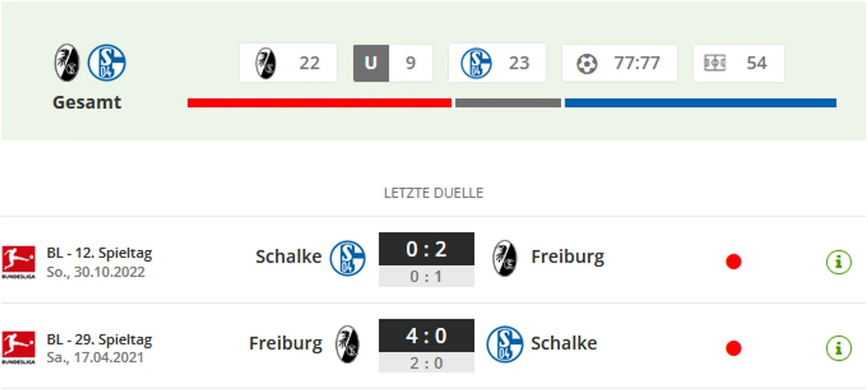Click the red Freiburg wins bar segment
The image size is (868, 390).
tap(319, 103)
